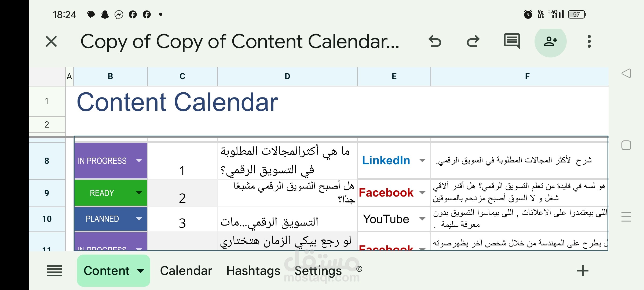Switch to the Hashtags sheet tab
644x290 pixels.
[x=253, y=271]
